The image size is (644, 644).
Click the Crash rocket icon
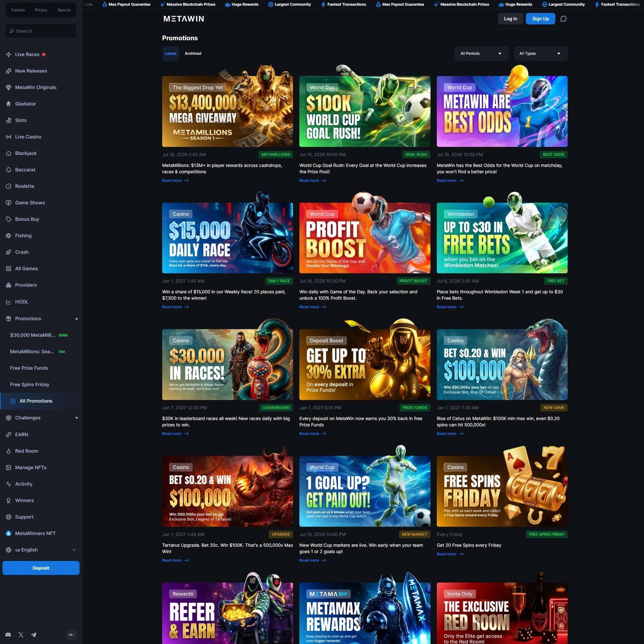[x=8, y=252]
